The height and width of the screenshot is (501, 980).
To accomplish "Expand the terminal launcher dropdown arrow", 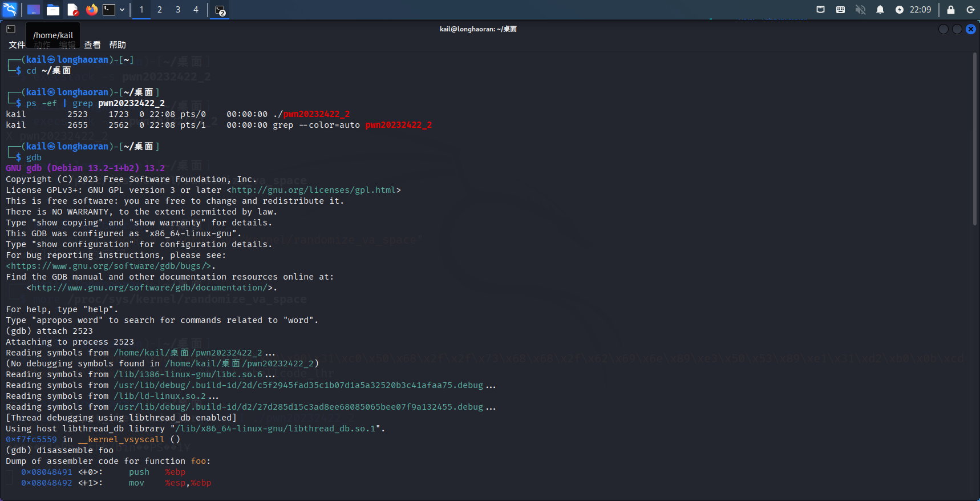I will (x=122, y=10).
